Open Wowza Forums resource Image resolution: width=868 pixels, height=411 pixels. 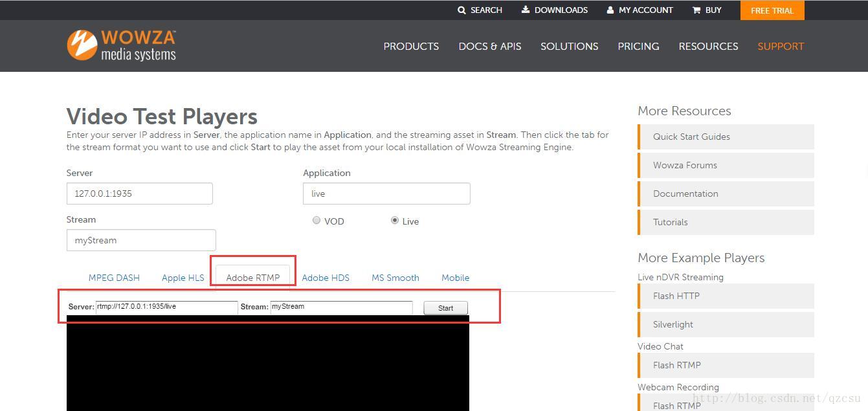point(726,165)
